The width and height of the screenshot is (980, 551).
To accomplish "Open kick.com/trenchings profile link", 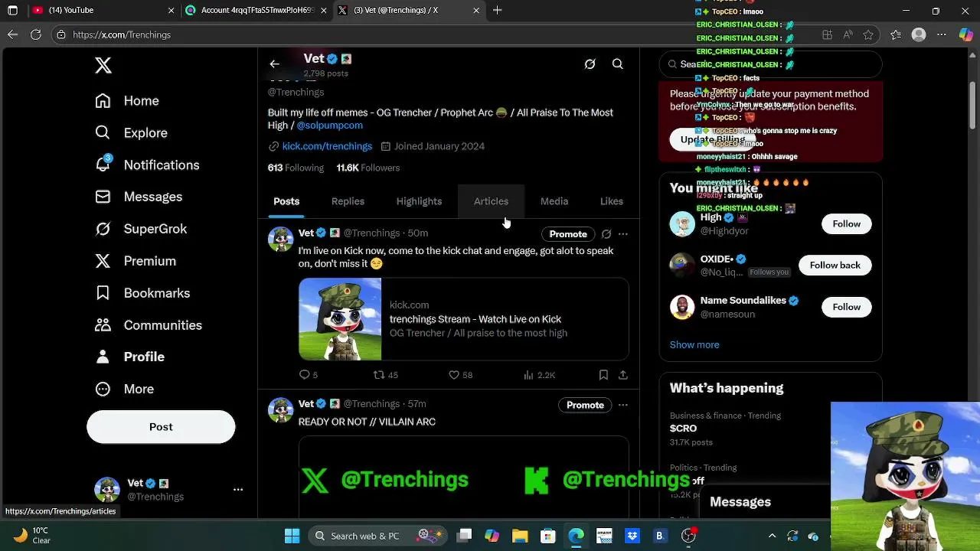I will (327, 146).
